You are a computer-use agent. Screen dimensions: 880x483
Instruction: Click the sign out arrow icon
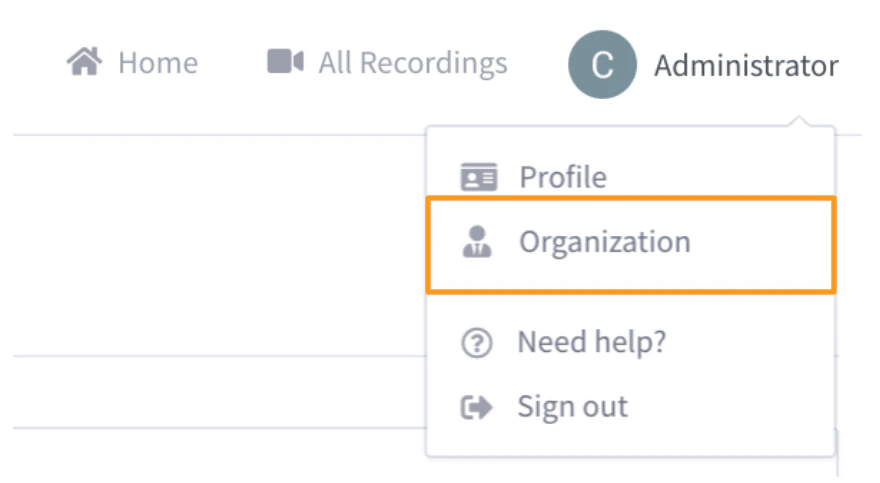pos(477,408)
